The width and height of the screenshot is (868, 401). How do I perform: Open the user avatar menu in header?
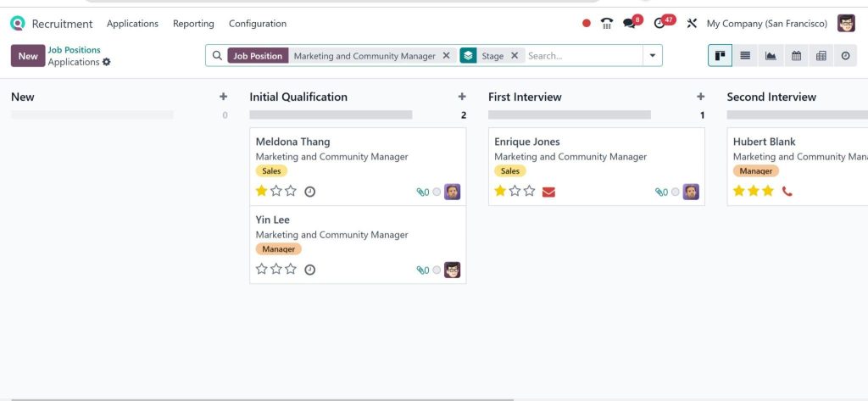846,23
